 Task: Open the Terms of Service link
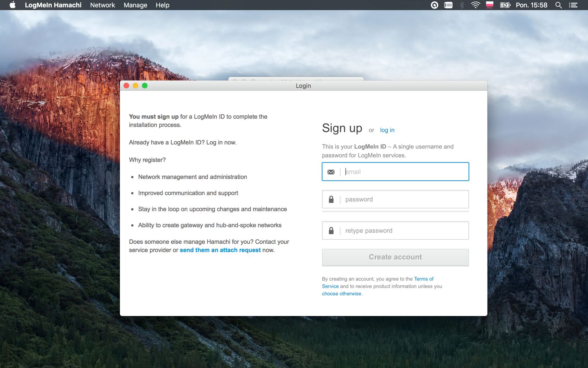click(378, 282)
